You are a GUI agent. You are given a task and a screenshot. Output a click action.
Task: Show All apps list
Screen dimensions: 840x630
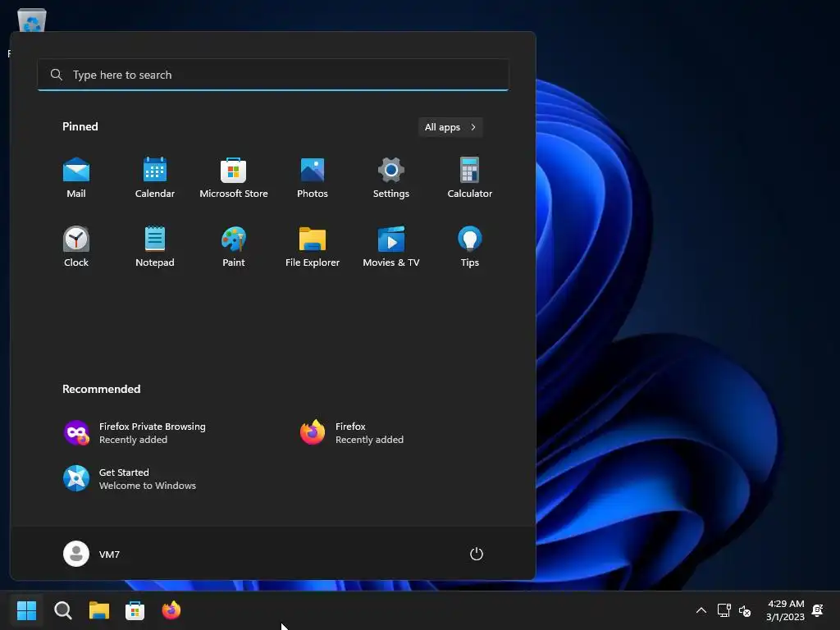[450, 127]
